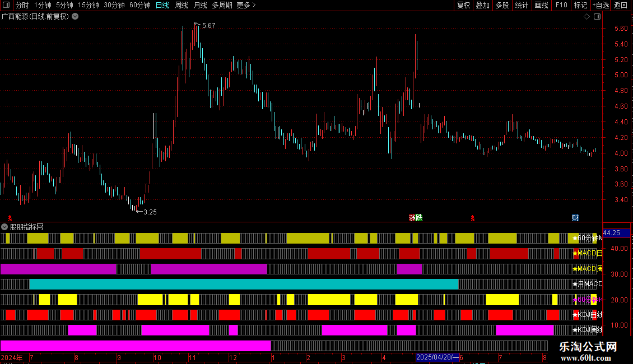Click the 广西能源(日线.前复权) chart title
The width and height of the screenshot is (633, 364).
point(35,17)
